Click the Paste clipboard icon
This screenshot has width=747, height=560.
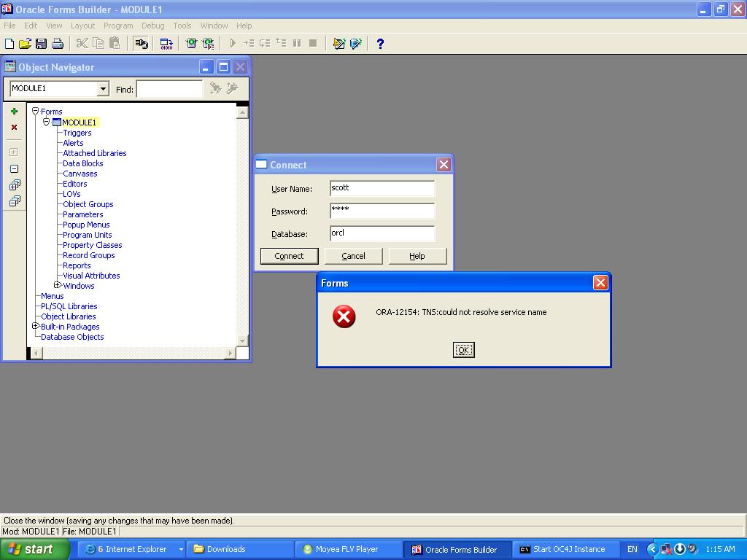pyautogui.click(x=115, y=44)
